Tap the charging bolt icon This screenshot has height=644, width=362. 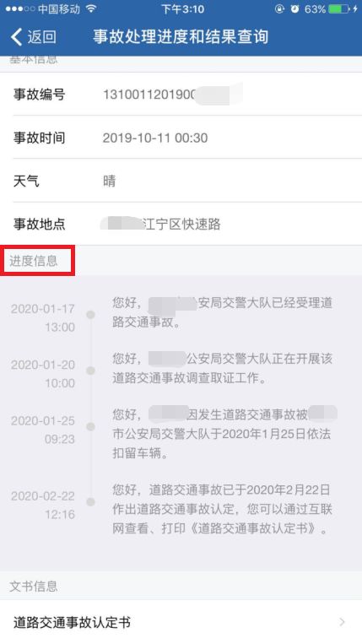[355, 8]
